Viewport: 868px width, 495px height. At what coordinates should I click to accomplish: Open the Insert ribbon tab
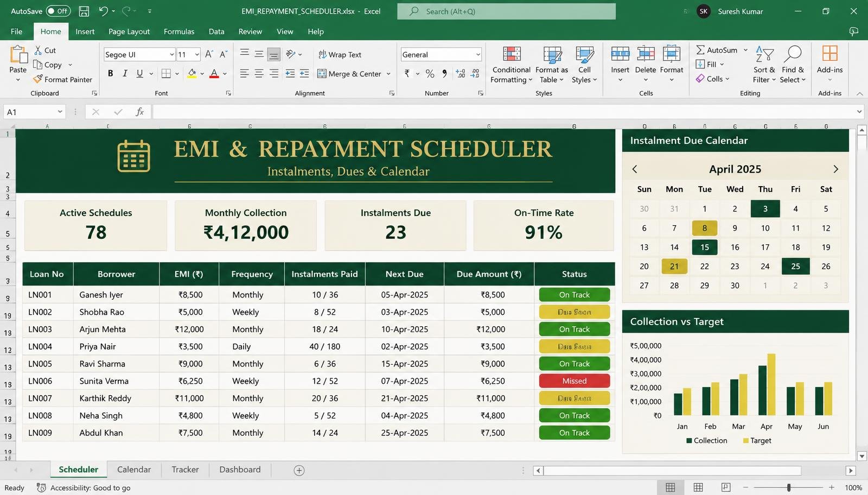(x=85, y=31)
